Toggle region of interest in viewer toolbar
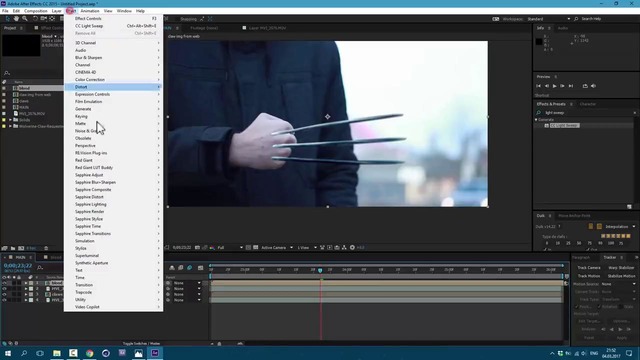640x360 pixels. [248, 247]
